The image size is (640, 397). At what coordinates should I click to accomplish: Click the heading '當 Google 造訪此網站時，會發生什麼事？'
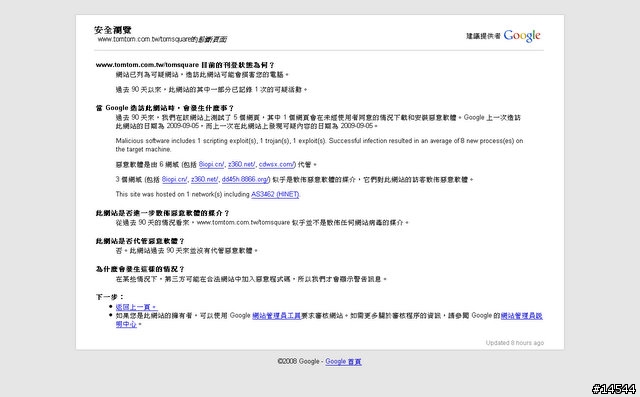165,108
